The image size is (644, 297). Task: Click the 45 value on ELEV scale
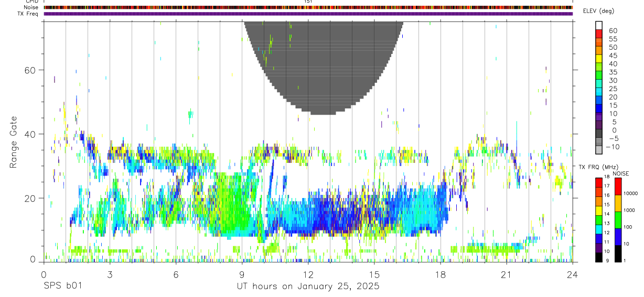[612, 56]
